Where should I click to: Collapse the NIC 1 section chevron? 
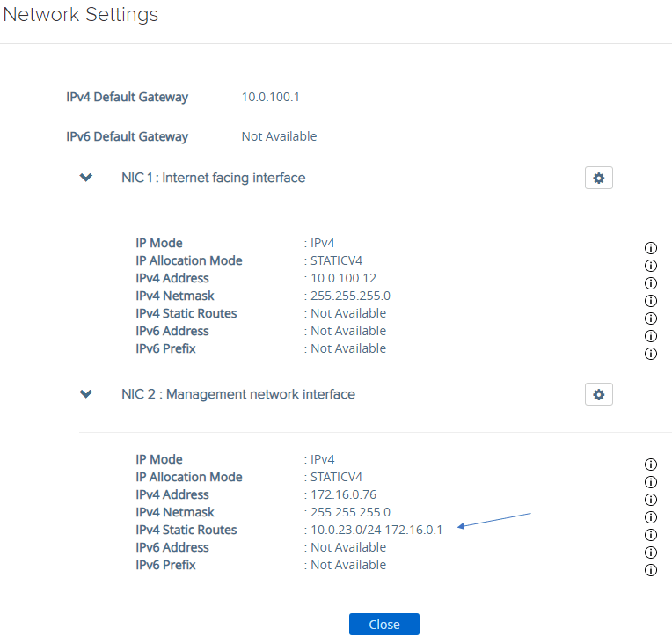(86, 178)
